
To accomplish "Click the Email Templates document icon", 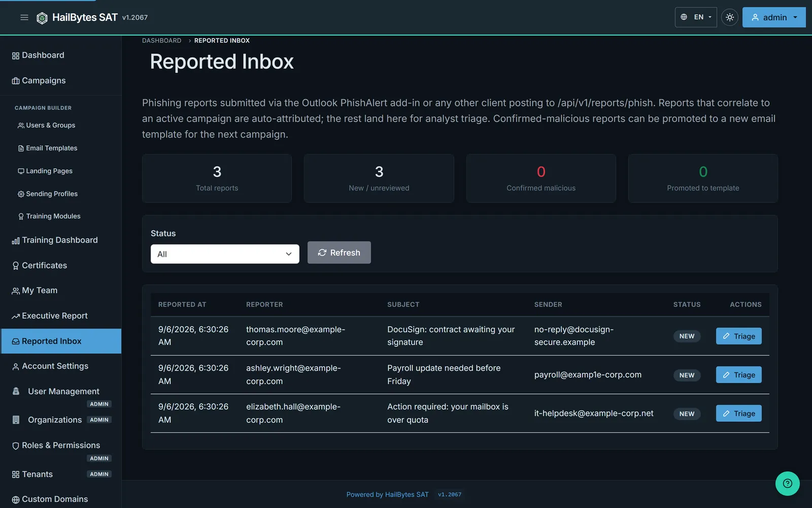I will point(21,148).
